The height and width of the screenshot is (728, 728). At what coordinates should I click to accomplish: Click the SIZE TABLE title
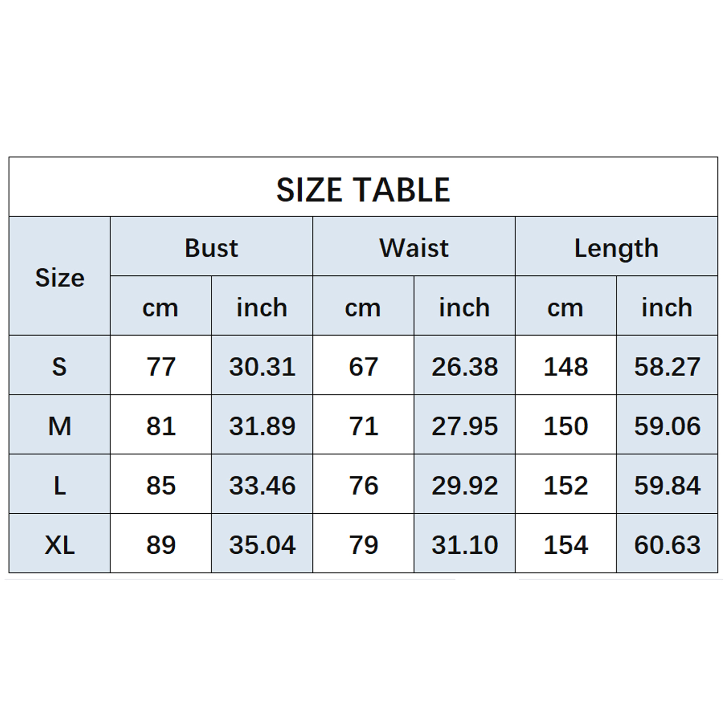click(x=363, y=190)
